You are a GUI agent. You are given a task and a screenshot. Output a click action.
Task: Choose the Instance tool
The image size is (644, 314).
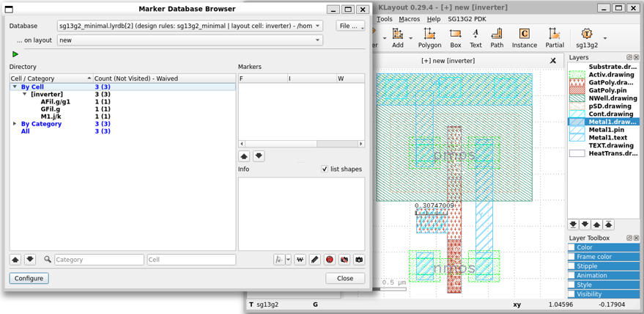tap(524, 37)
